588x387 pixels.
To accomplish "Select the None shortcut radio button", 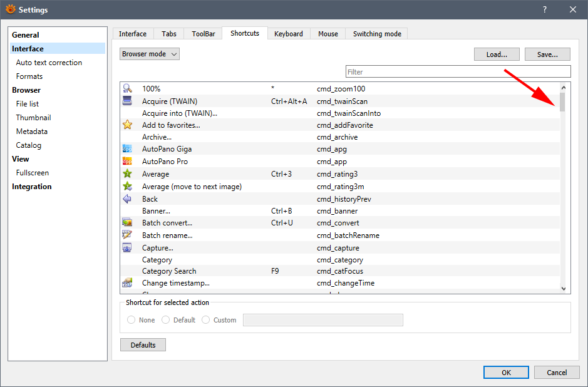I will click(132, 320).
